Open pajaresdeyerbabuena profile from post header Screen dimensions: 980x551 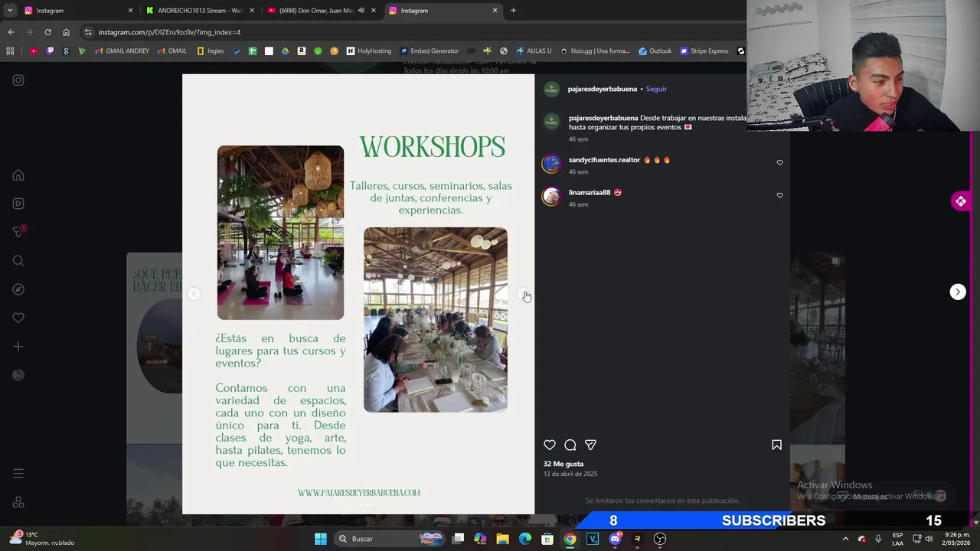pos(602,89)
